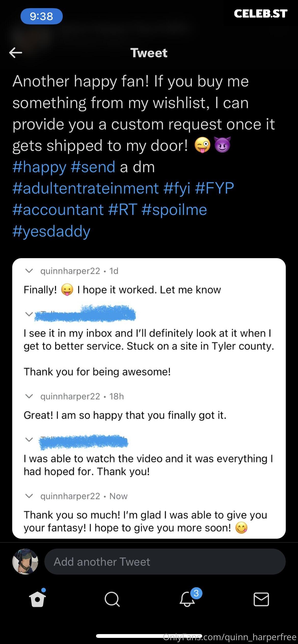Image resolution: width=298 pixels, height=644 pixels.
Task: Collapse the redacted user's Tyler county comment
Action: [29, 314]
